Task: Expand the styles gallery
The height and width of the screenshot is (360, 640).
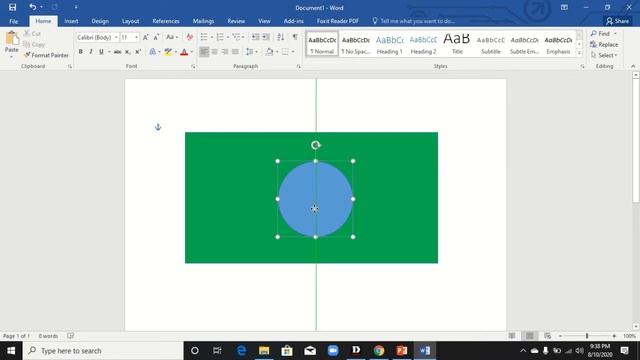Action: (579, 53)
